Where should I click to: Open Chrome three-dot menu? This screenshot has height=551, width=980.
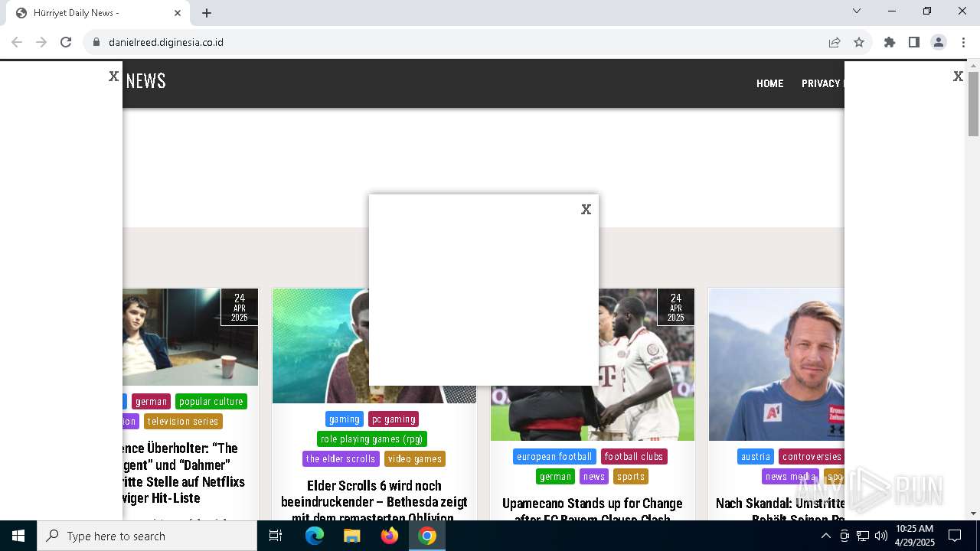[963, 42]
